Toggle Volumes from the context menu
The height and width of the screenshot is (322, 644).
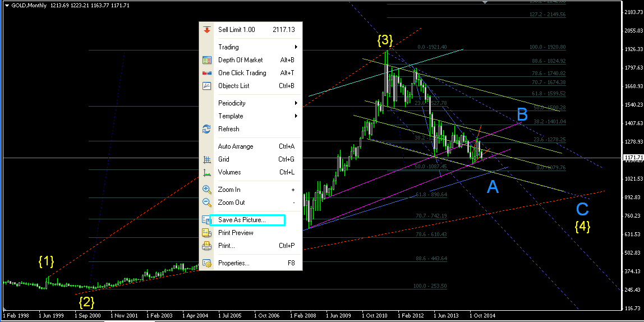[251, 172]
